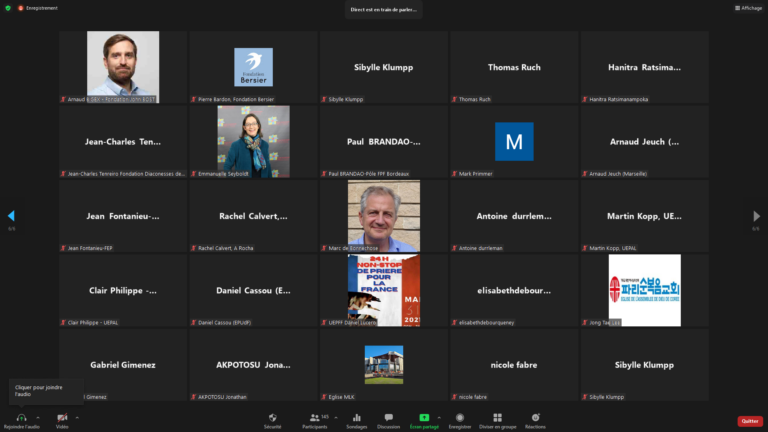Toggle the Vidéo camera button
The width and height of the screenshot is (768, 432).
62,417
